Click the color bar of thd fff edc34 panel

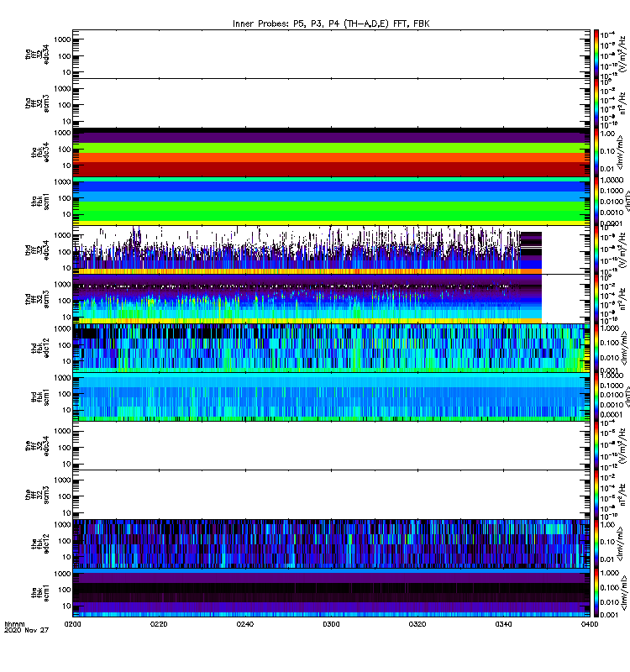coord(596,250)
